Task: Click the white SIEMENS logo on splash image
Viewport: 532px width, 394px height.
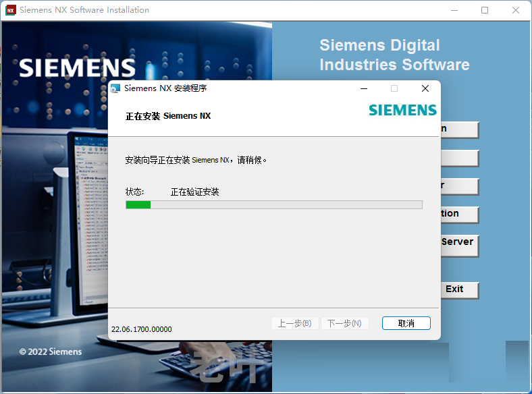Action: tap(78, 68)
